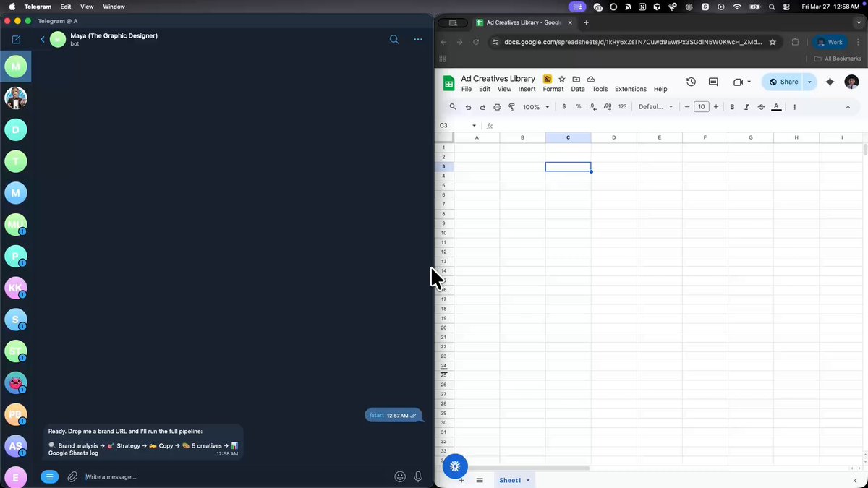
Task: Open the 100% zoom dropdown
Action: pos(536,107)
